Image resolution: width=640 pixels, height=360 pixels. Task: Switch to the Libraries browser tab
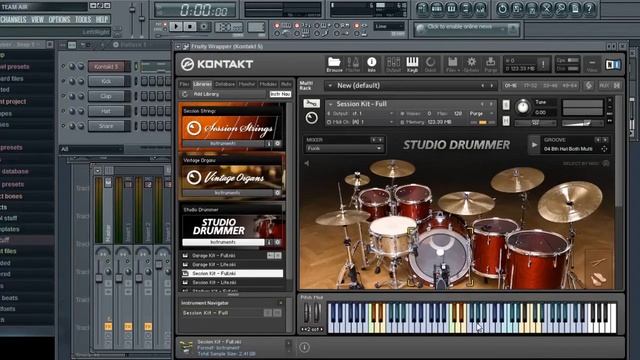tap(202, 84)
